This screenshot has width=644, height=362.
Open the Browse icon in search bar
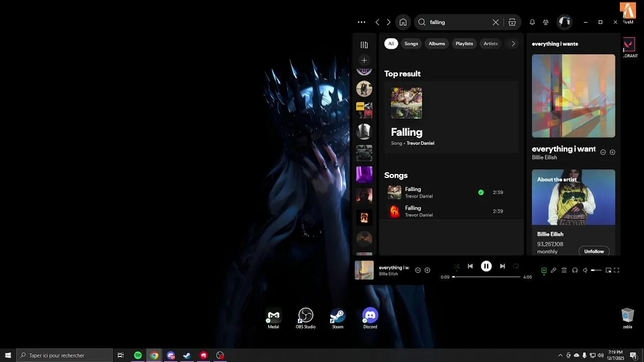coord(512,22)
